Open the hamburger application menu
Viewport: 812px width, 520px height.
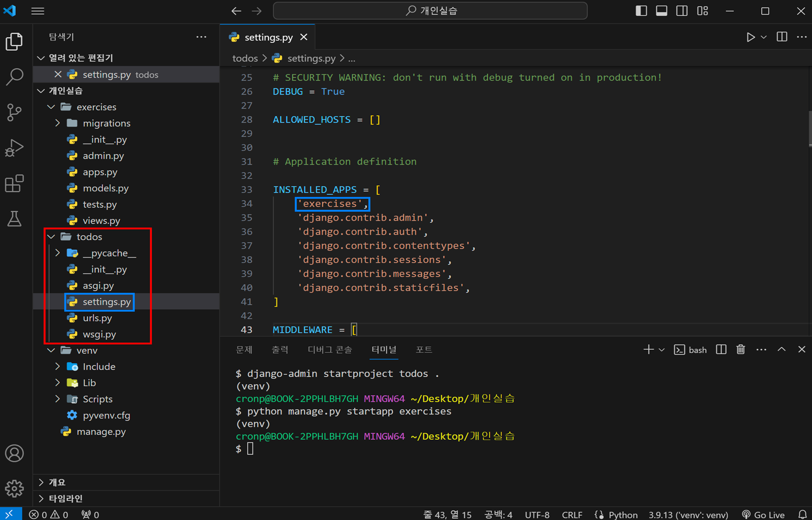click(x=38, y=11)
